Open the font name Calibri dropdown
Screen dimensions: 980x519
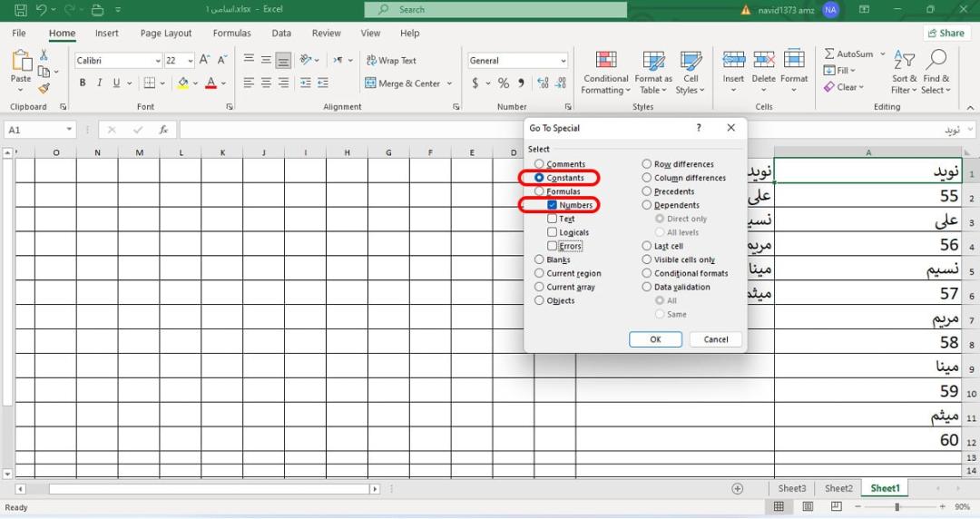point(158,61)
